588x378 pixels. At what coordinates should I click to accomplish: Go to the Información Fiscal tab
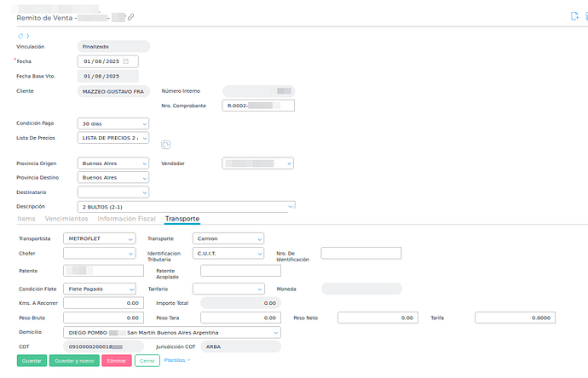pos(127,219)
